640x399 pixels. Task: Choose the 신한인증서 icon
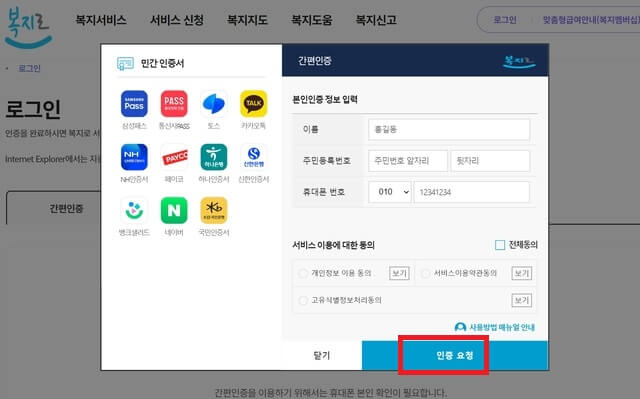click(x=253, y=157)
